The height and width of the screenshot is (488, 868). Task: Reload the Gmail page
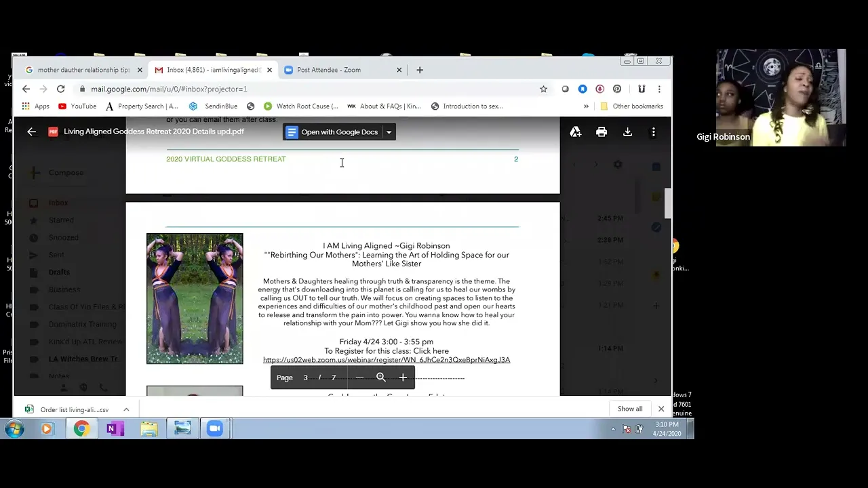(60, 89)
